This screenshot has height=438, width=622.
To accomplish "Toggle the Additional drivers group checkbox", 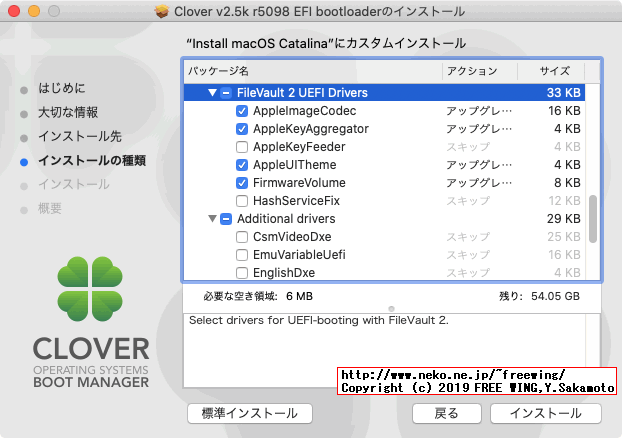I will point(226,219).
